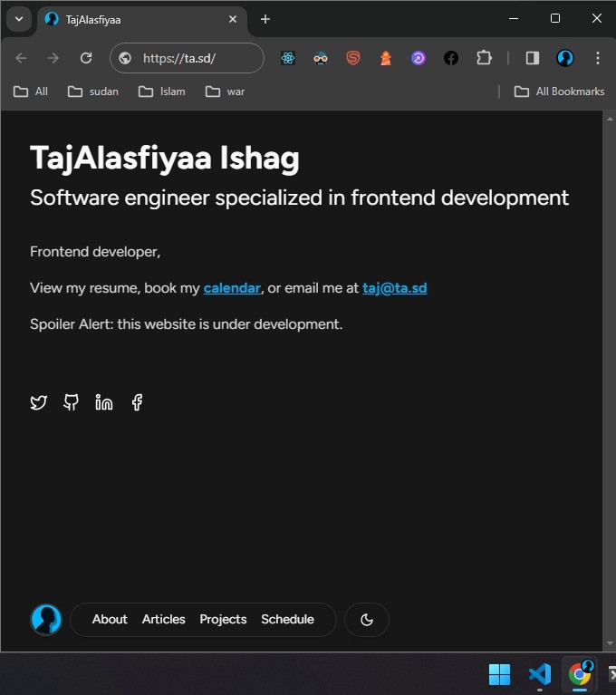Expand the All Bookmarks folder

click(559, 92)
